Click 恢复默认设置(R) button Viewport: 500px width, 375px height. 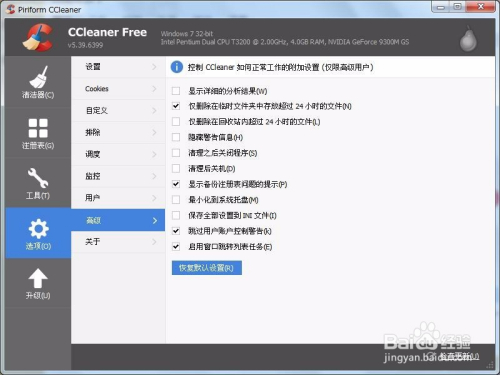207,268
